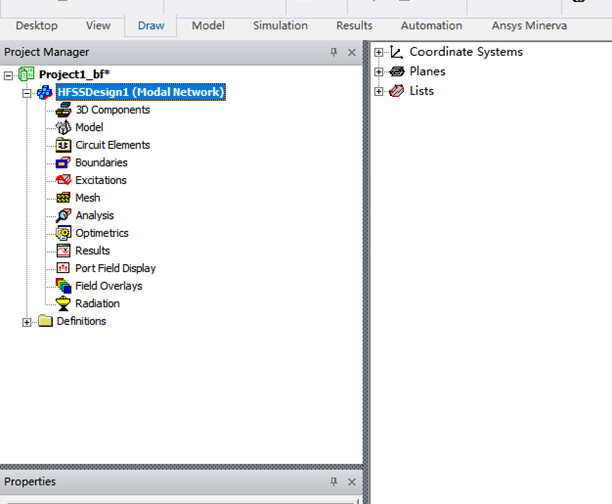The height and width of the screenshot is (504, 612).
Task: Select the Coordinate Systems label
Action: (466, 52)
